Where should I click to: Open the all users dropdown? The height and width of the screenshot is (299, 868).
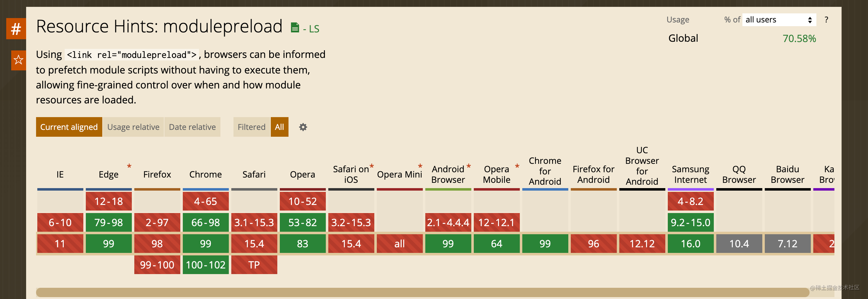point(779,20)
